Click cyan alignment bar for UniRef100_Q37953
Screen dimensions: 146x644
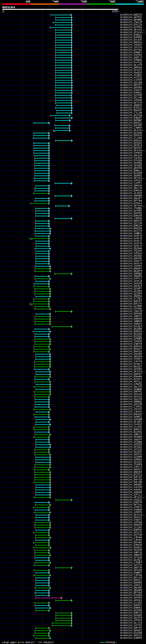[x=61, y=27]
